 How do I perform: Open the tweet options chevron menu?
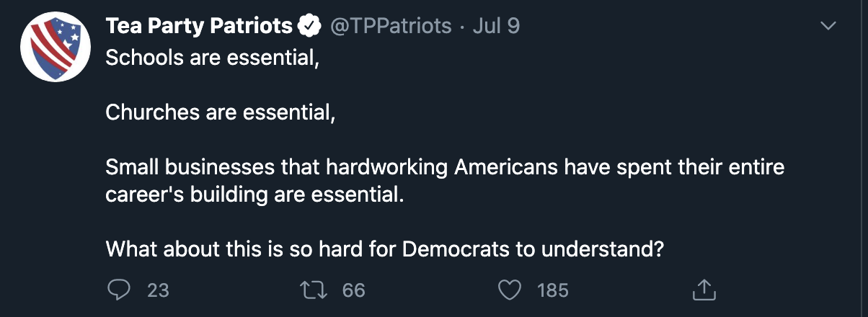[829, 26]
